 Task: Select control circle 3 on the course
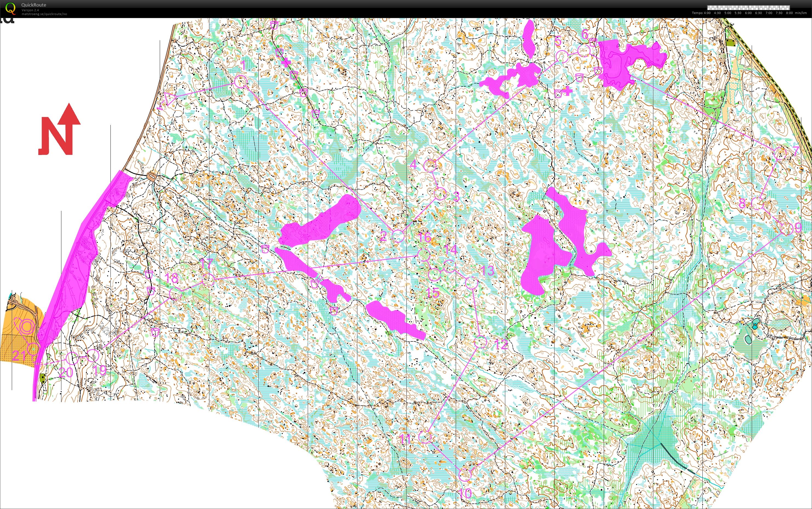tap(440, 194)
